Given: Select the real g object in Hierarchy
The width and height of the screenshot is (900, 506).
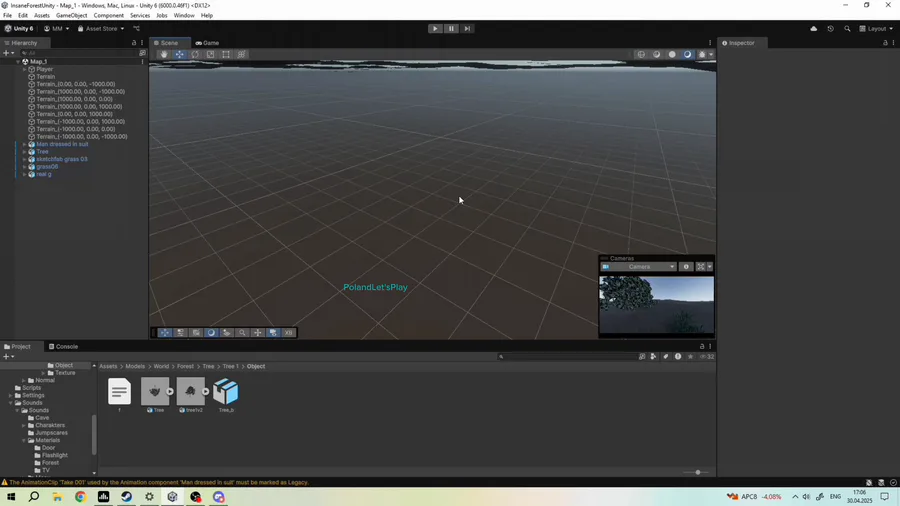Looking at the screenshot, I should (x=44, y=174).
